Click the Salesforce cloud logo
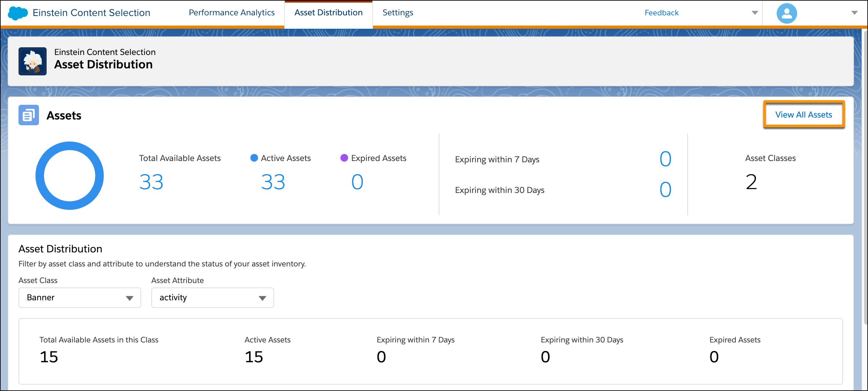This screenshot has height=391, width=868. point(18,12)
